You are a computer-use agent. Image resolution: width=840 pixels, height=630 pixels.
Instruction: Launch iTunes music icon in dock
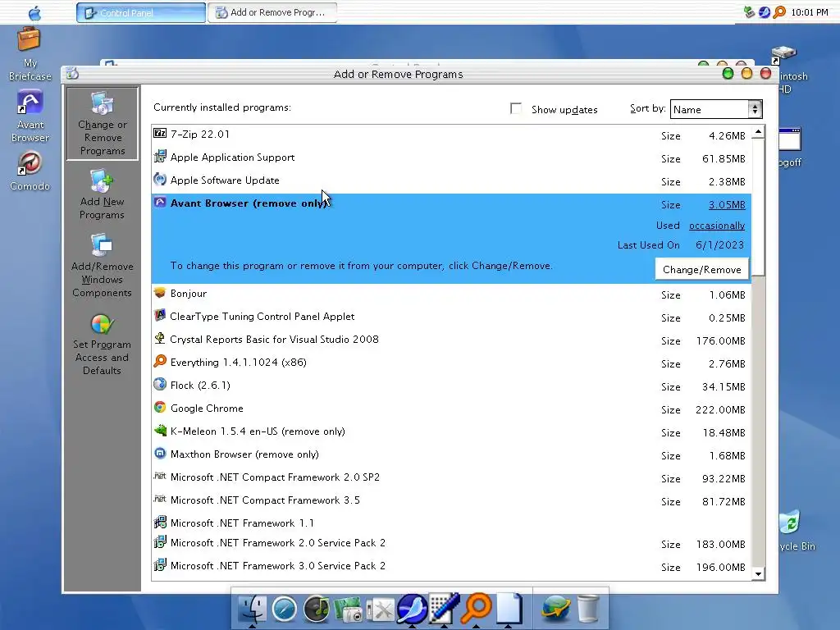(316, 609)
